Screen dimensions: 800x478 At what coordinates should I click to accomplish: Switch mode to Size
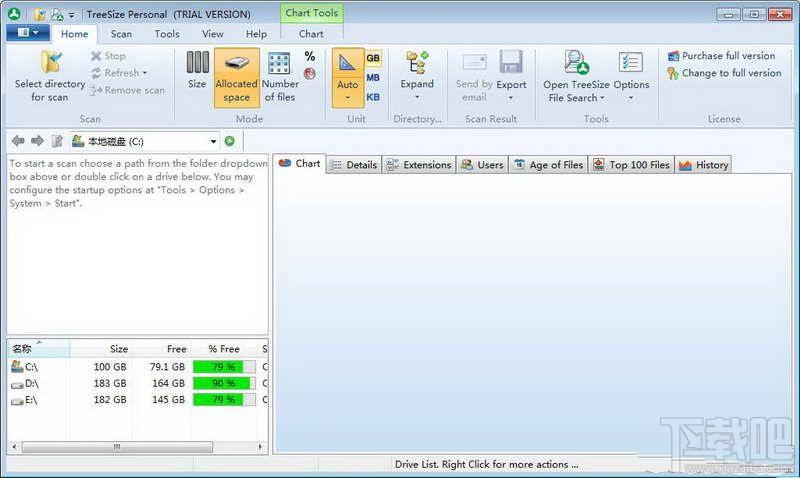(x=197, y=70)
